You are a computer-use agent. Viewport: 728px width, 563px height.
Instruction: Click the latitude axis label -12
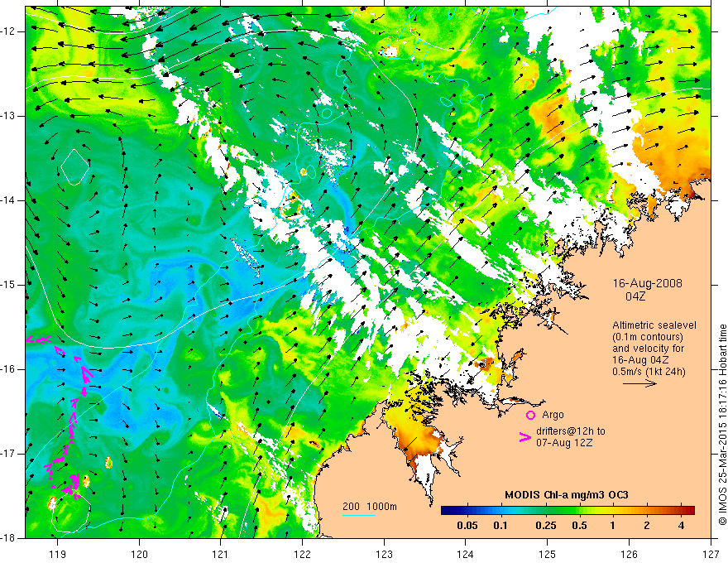click(x=9, y=31)
